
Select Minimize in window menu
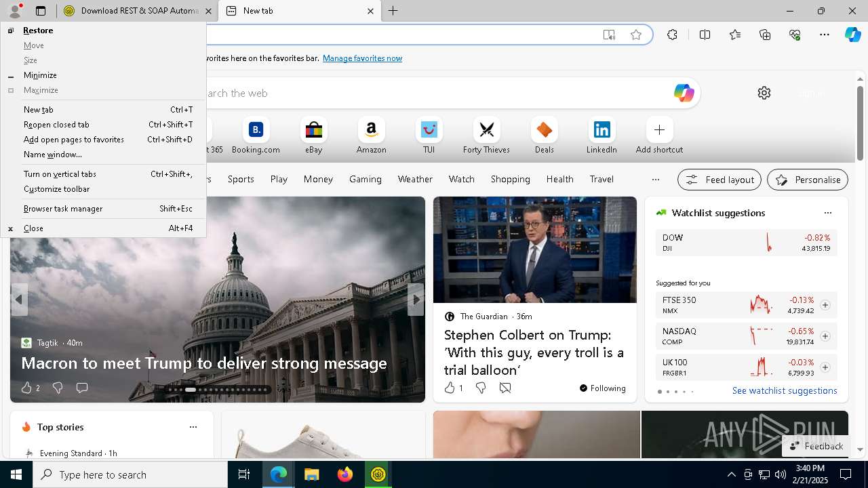tap(104, 75)
